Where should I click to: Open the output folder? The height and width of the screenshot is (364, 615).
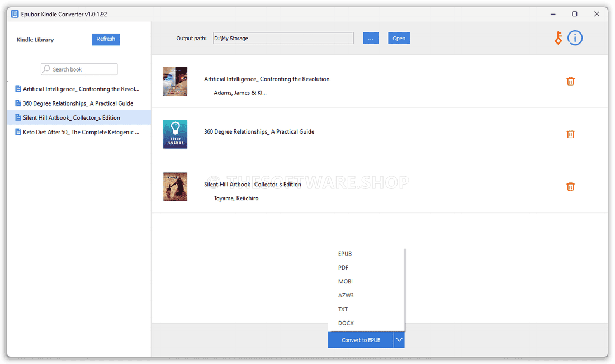[399, 38]
